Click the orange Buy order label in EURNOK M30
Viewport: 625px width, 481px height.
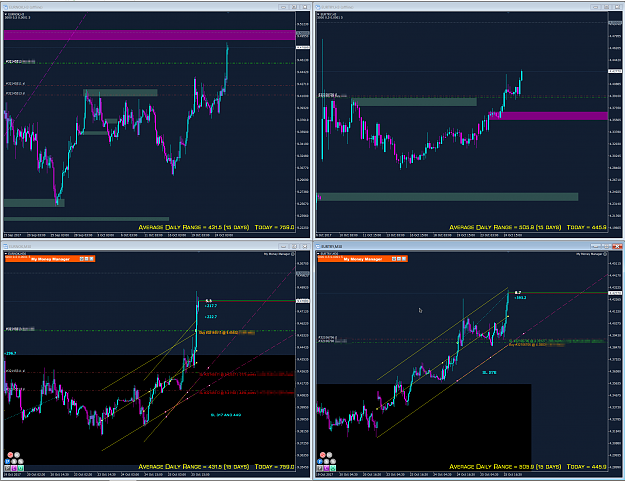pyautogui.click(x=226, y=332)
